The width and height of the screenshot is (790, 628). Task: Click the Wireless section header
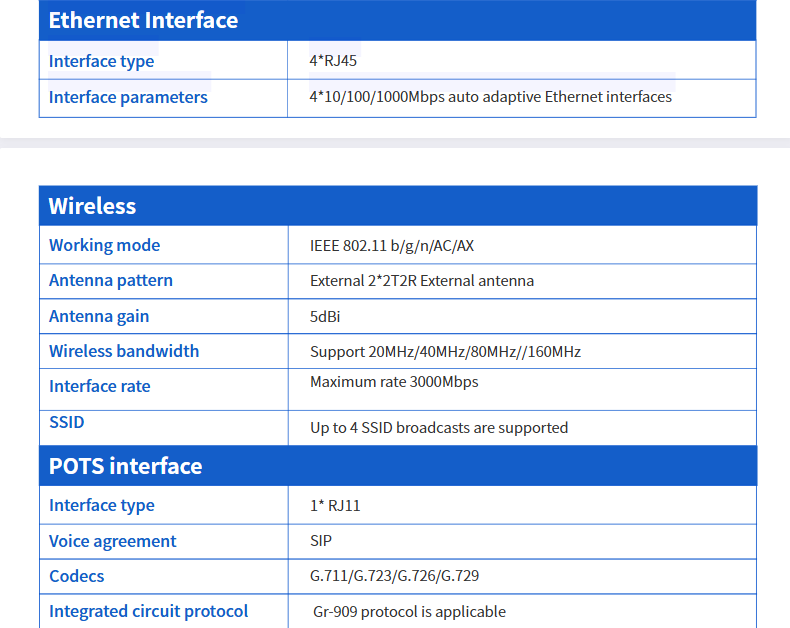click(93, 206)
